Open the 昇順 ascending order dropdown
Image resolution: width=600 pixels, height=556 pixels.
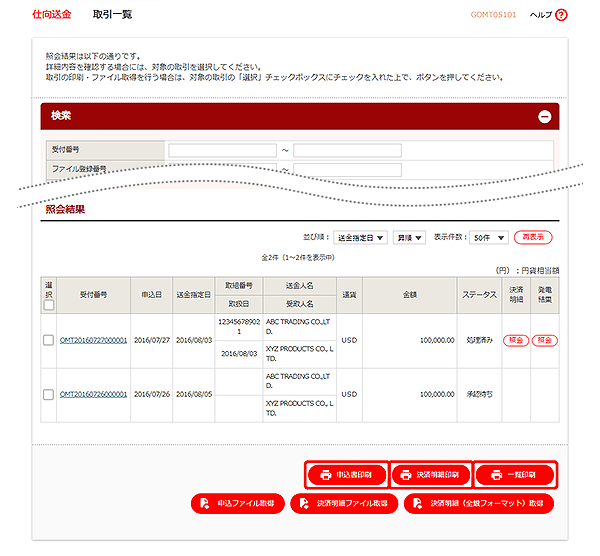[409, 238]
